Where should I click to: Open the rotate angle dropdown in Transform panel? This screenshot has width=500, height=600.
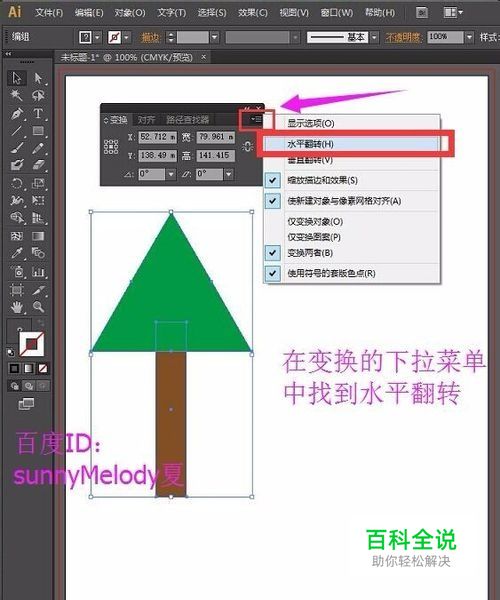point(171,174)
